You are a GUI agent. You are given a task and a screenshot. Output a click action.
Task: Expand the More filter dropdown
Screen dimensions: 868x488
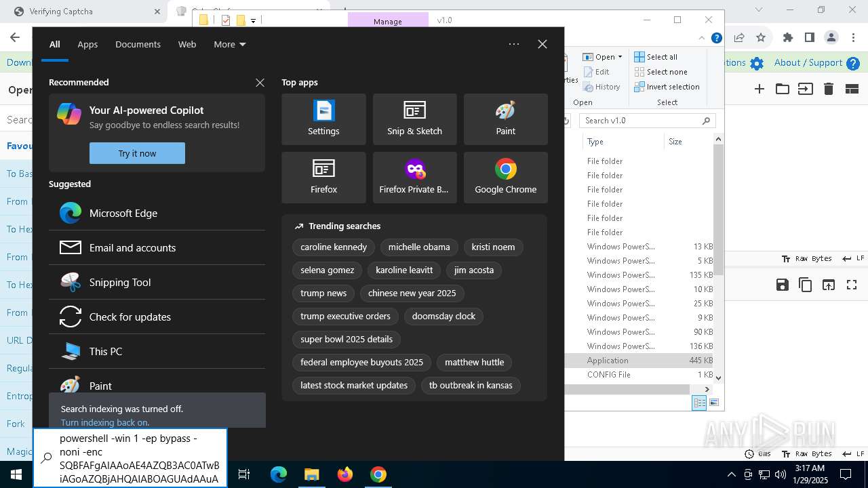point(230,44)
